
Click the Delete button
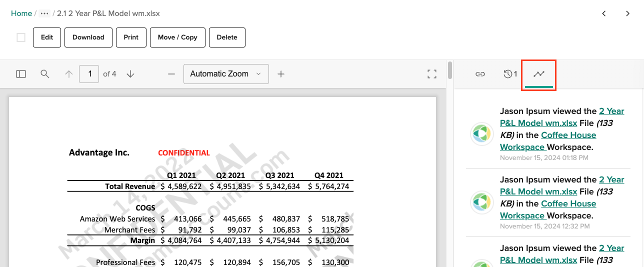coord(227,37)
